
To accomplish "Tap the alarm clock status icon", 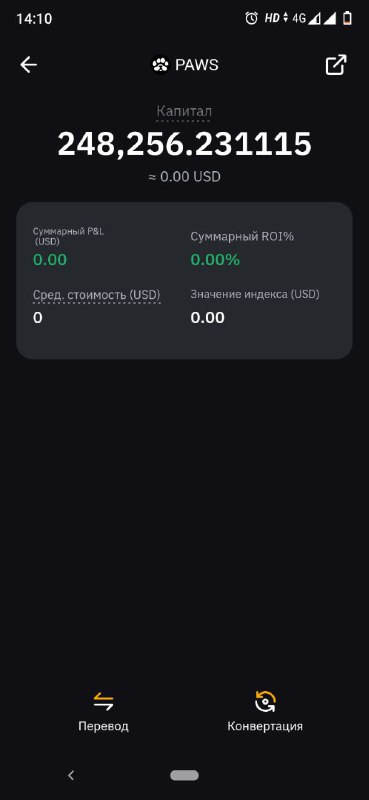I will click(251, 19).
